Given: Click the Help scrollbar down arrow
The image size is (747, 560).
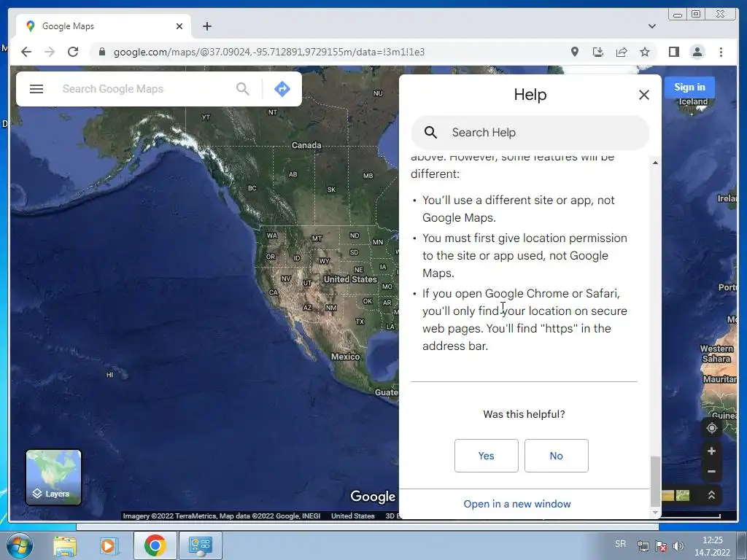Looking at the screenshot, I should point(655,513).
